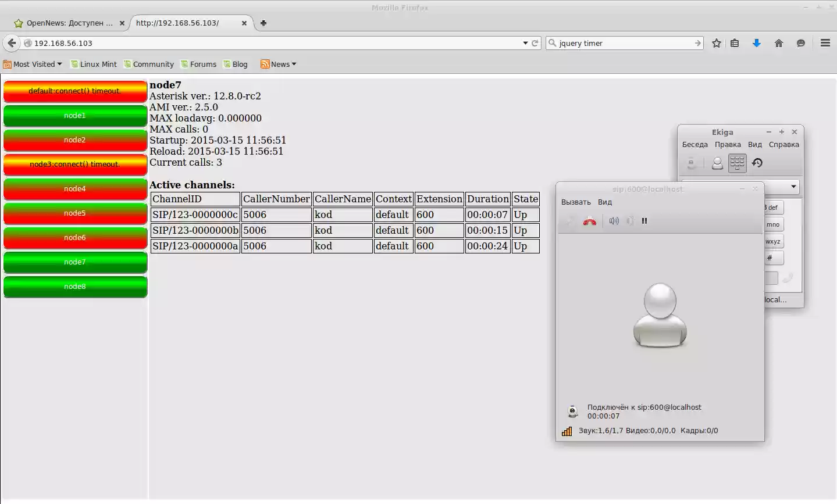
Task: Mute the speaker in the call window
Action: pyautogui.click(x=614, y=221)
